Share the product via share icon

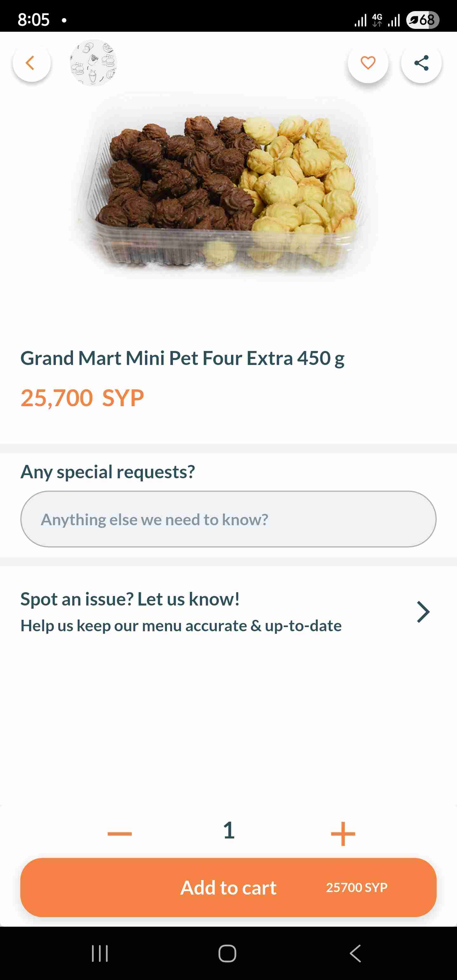[x=421, y=63]
